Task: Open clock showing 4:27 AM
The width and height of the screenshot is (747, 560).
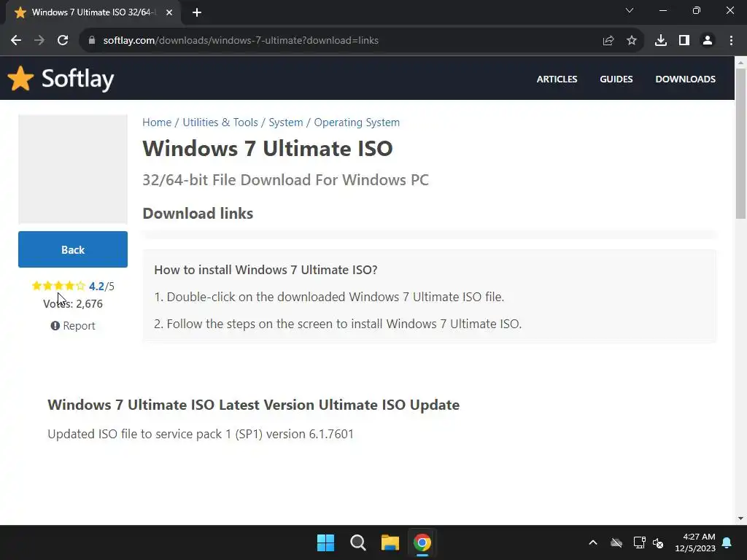Action: 695,542
